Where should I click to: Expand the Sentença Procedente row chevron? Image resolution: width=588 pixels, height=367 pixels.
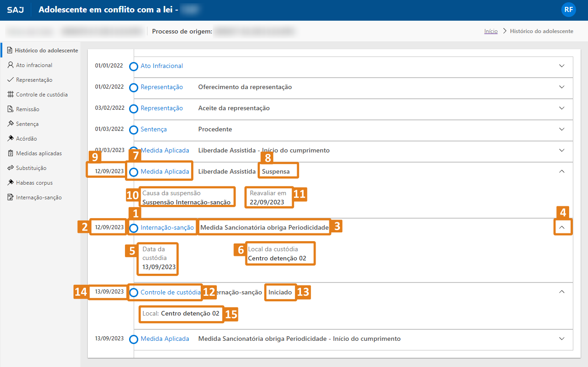coord(561,129)
